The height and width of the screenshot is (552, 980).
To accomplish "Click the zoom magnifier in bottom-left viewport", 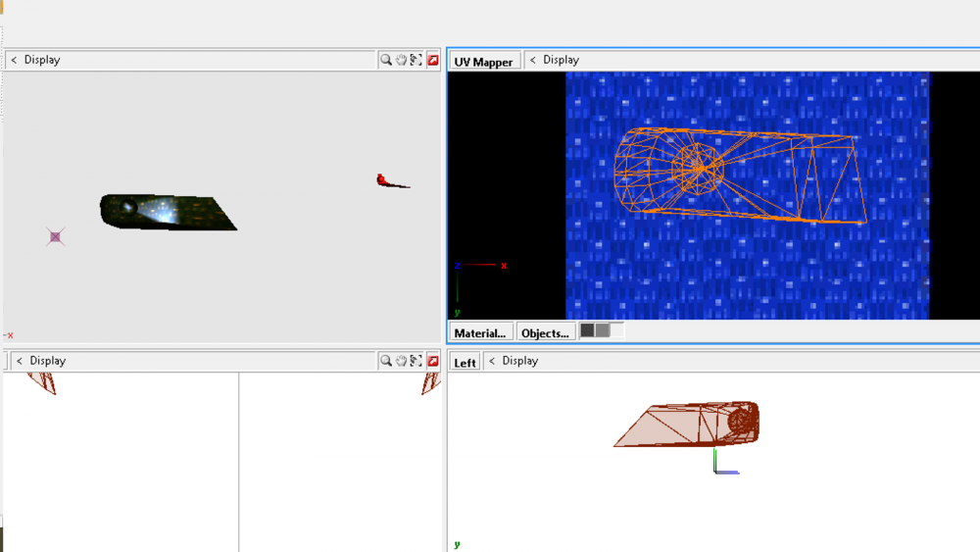I will [x=386, y=361].
